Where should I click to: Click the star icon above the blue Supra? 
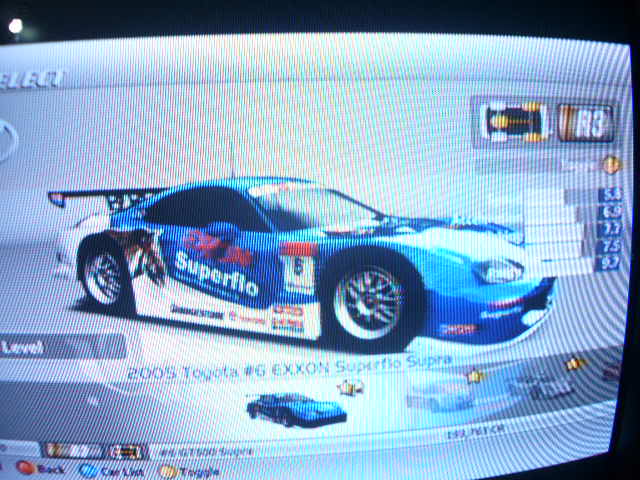click(x=351, y=388)
